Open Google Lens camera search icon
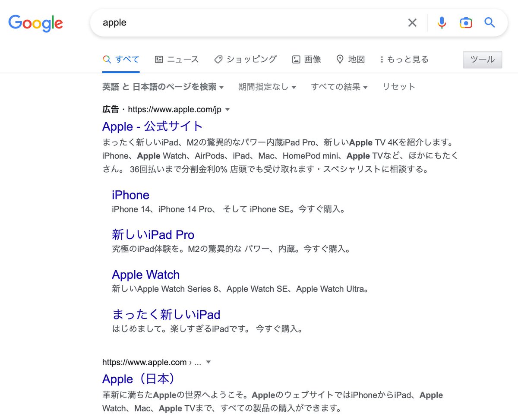 pyautogui.click(x=466, y=23)
